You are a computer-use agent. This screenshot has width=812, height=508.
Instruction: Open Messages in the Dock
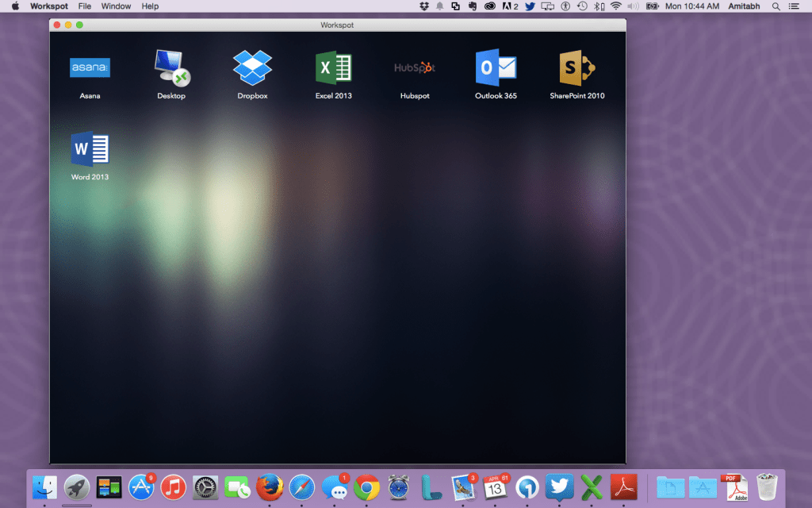coord(335,487)
